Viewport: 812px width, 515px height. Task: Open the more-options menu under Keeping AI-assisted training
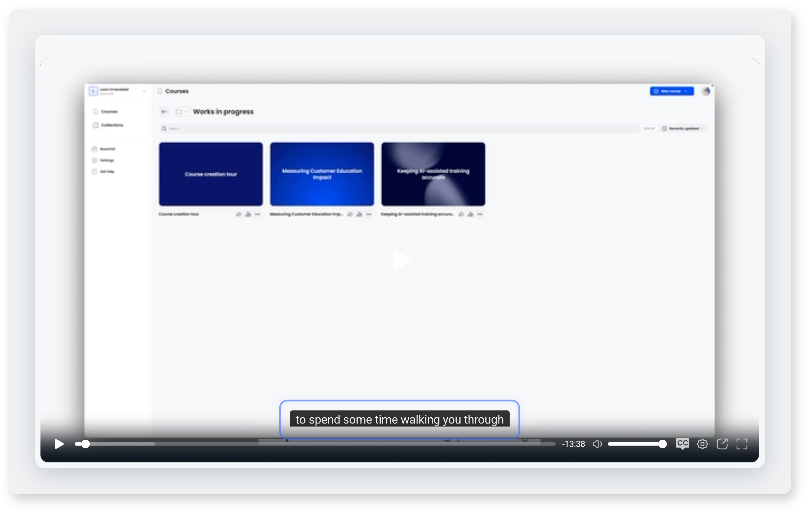[480, 214]
